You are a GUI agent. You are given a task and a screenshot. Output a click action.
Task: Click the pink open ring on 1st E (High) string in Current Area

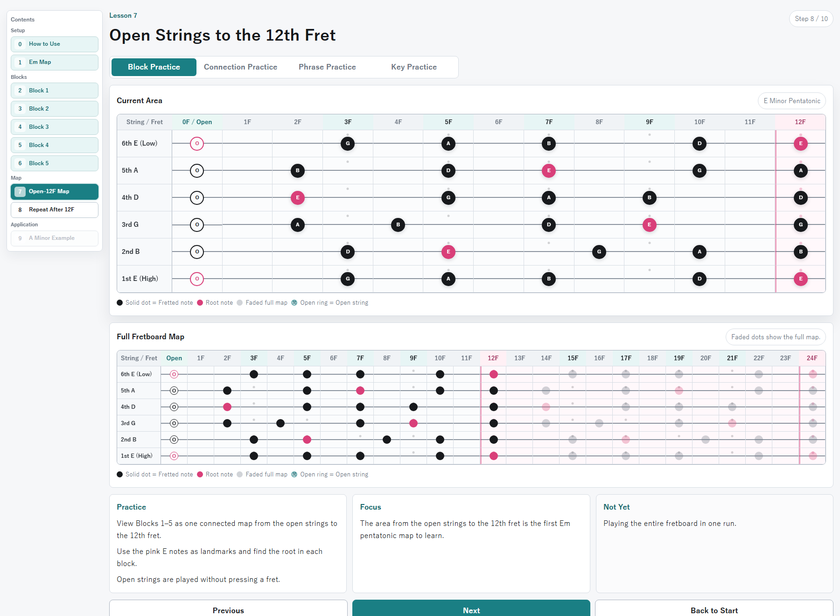[x=197, y=279]
